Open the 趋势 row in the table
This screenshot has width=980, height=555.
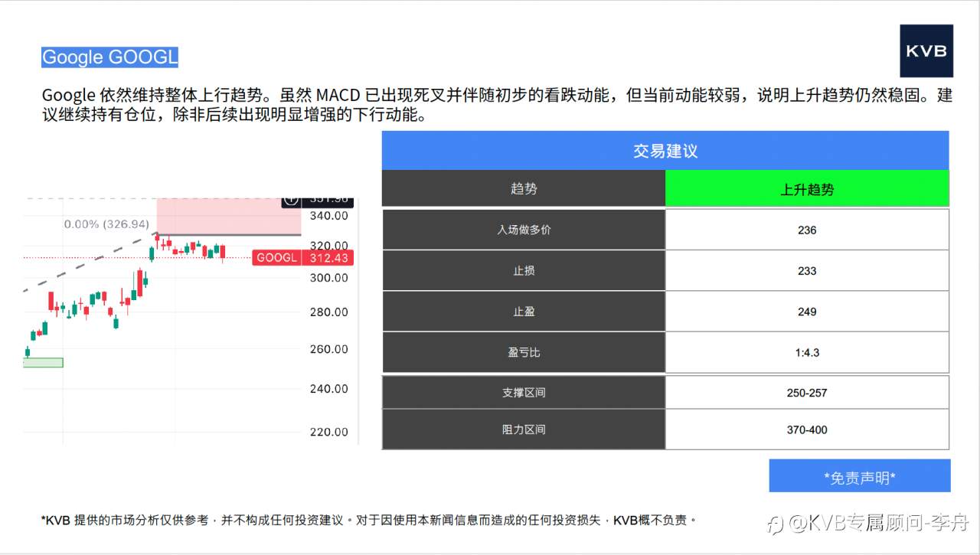(x=524, y=188)
